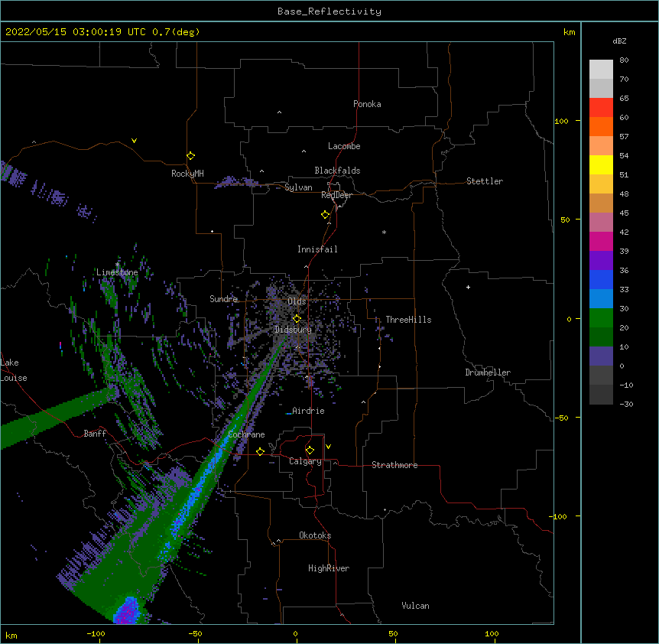This screenshot has height=644, width=659.
Task: Click the Sylvan label on the map
Action: [298, 187]
